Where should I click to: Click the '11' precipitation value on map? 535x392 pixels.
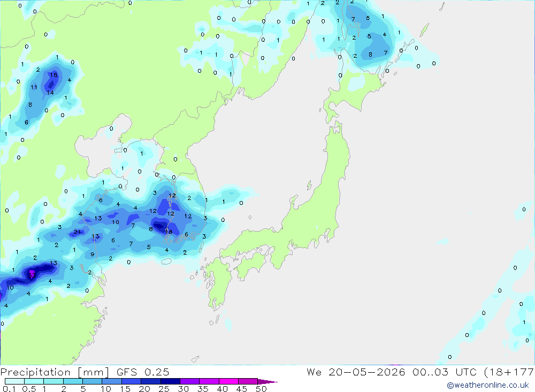click(33, 87)
